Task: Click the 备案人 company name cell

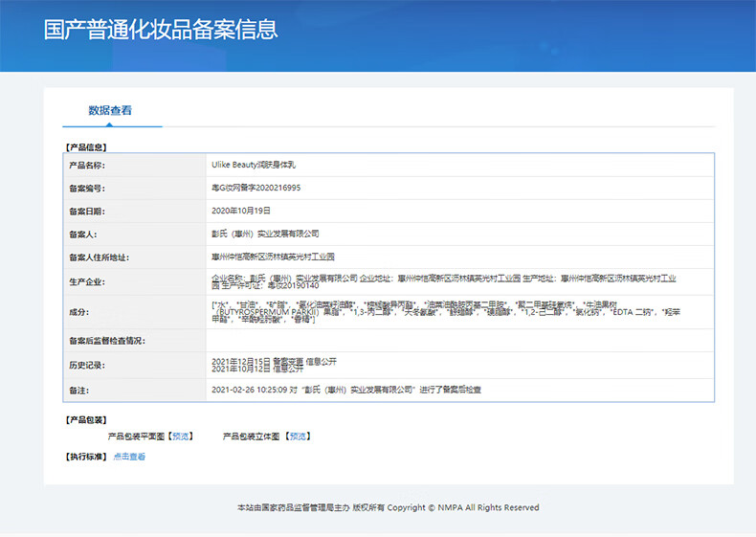Action: tap(265, 234)
